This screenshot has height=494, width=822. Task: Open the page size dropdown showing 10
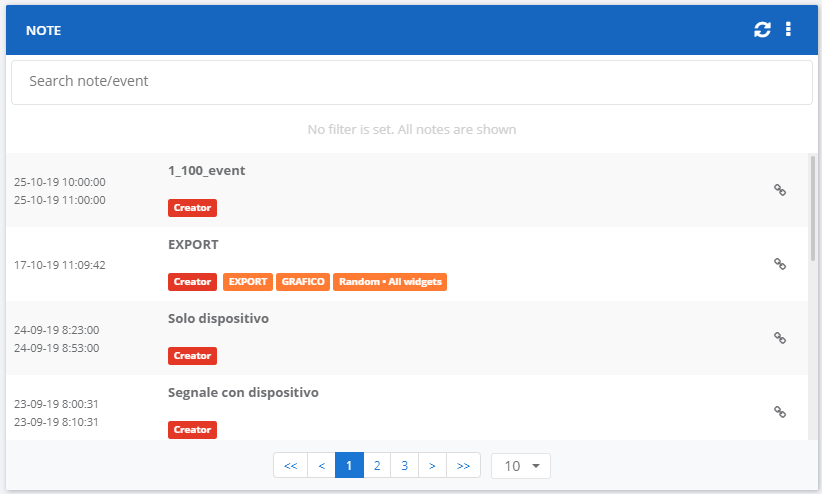coord(521,466)
